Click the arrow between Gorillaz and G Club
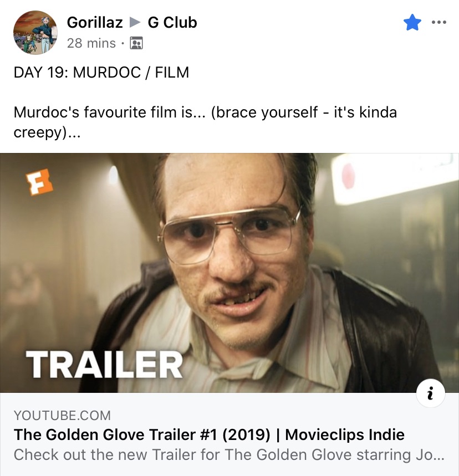Image resolution: width=459 pixels, height=476 pixels. coord(135,23)
